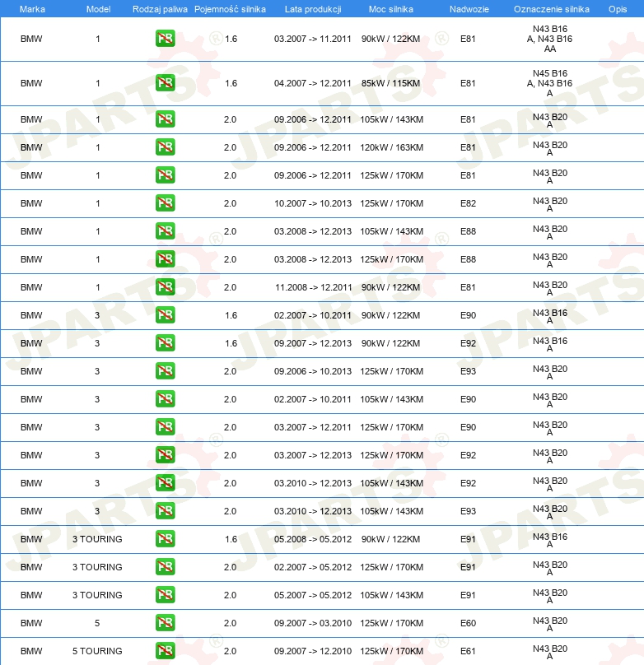This screenshot has width=644, height=665.
Task: Click petrol fuel icon for 90kW/122KM E81 03.2007 row
Action: pyautogui.click(x=165, y=39)
